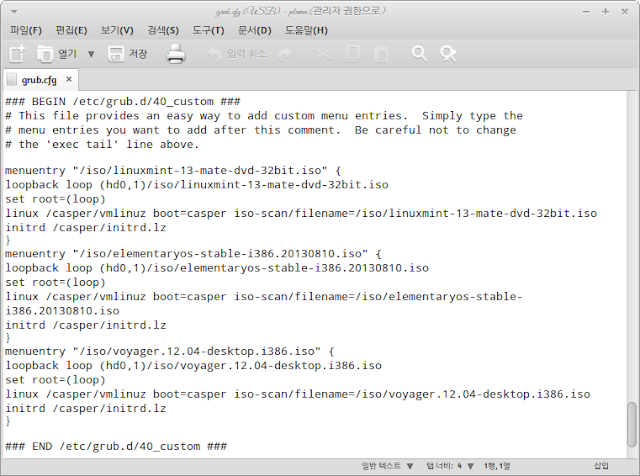The height and width of the screenshot is (476, 640).
Task: Click the voyager 'linux /casper/vmlinuz' line
Action: [x=298, y=394]
